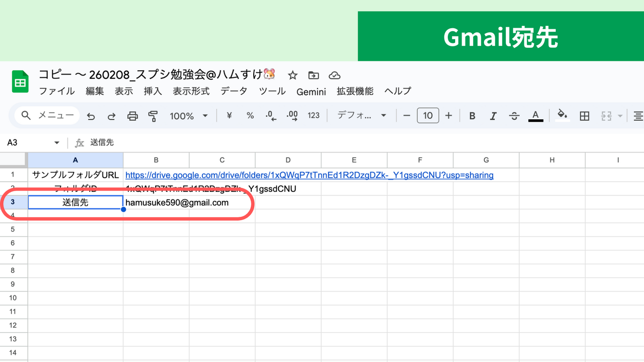Open the horizontal align tool
Viewport: 644px width, 362px height.
click(x=638, y=116)
